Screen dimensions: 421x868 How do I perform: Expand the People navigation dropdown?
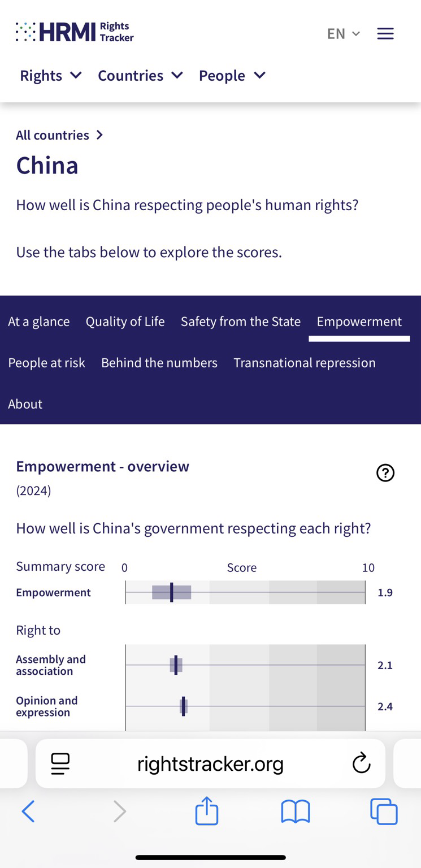(232, 75)
